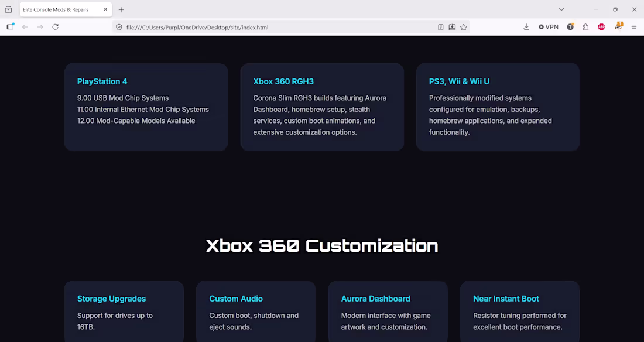Screen dimensions: 644x342
Task: Open the Downloads panel
Action: click(x=526, y=27)
